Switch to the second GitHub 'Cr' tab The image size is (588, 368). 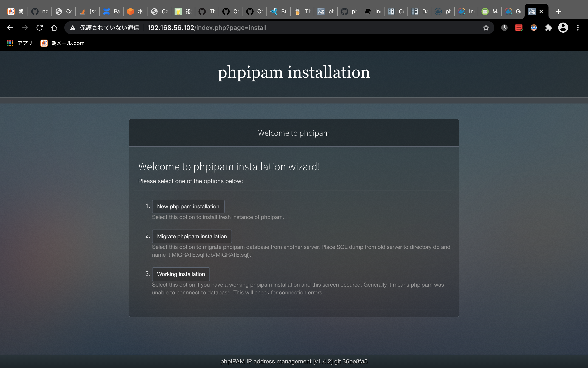point(254,11)
